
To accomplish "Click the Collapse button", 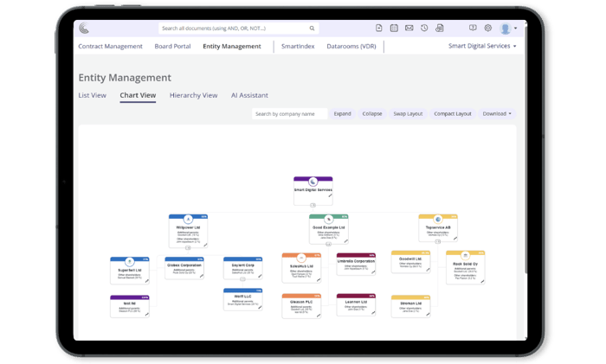I will point(371,113).
